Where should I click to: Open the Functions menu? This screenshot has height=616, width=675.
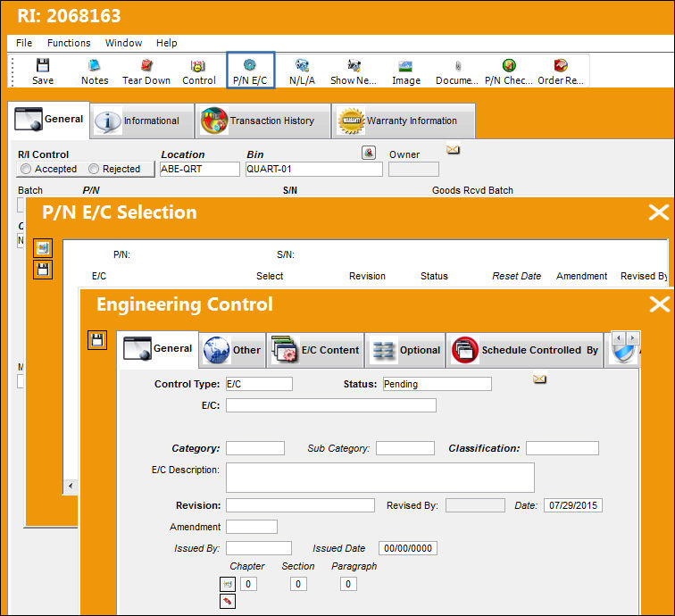click(x=69, y=43)
